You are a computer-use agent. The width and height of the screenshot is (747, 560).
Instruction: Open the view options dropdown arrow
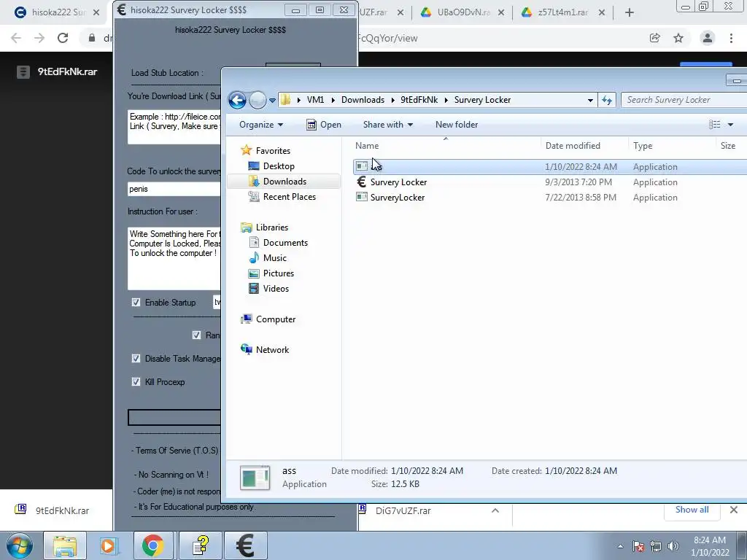click(x=730, y=125)
